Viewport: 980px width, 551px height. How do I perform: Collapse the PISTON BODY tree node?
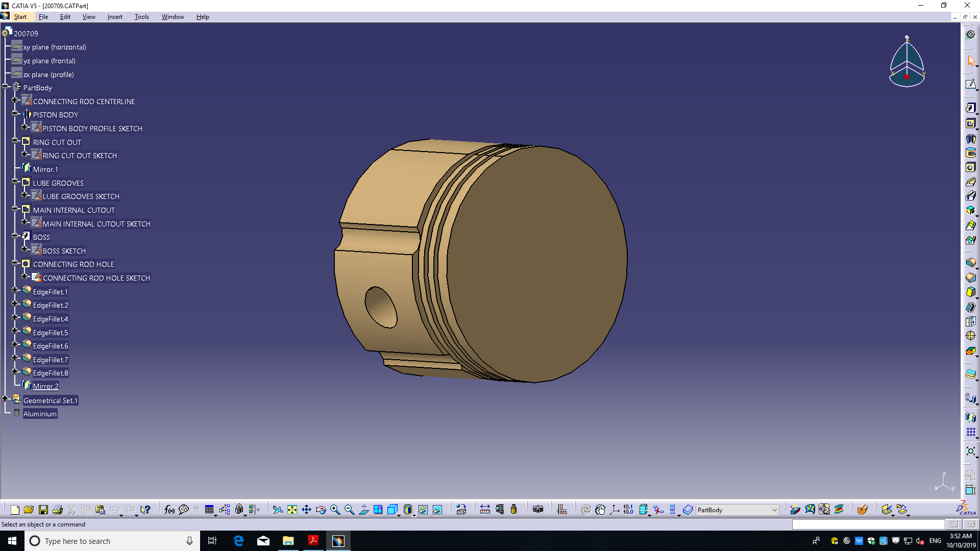coord(15,114)
